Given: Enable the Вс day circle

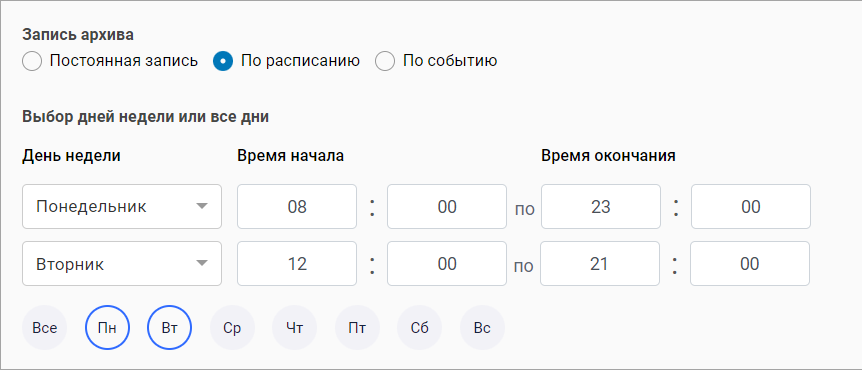Looking at the screenshot, I should (482, 328).
